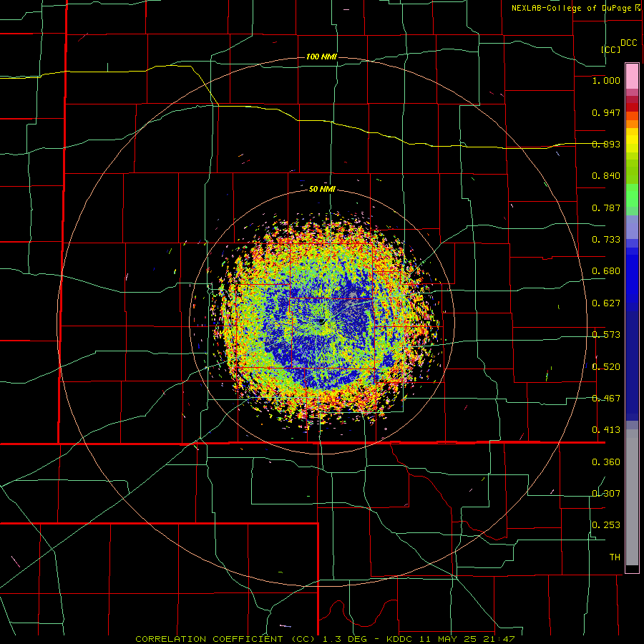Click the "11 MAY 25" date in the caption
This screenshot has height=644, width=644.
[449, 639]
